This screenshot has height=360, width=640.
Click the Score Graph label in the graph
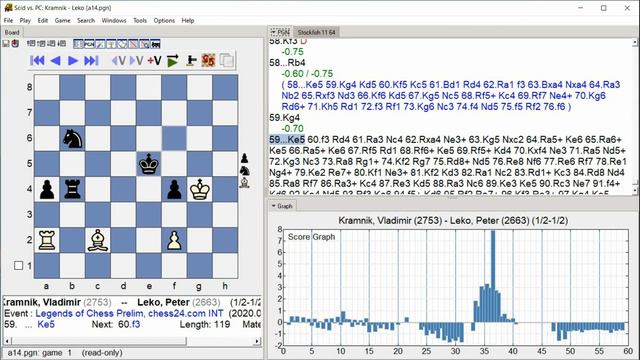tap(311, 237)
